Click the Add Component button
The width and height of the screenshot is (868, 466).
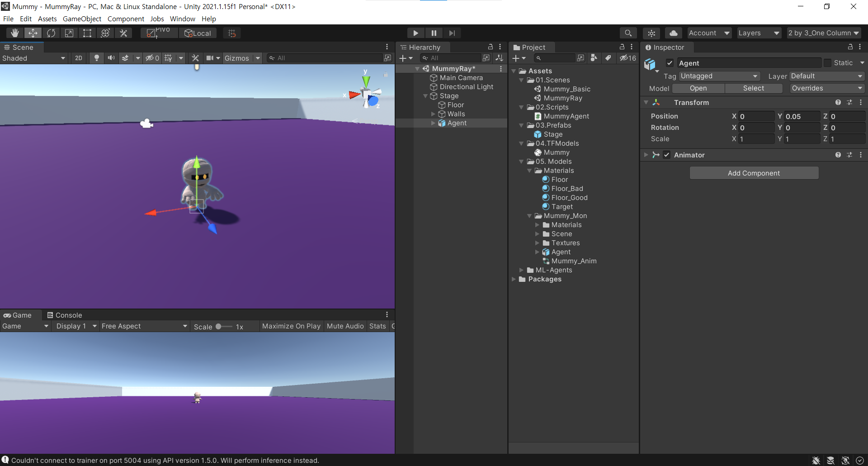point(754,173)
